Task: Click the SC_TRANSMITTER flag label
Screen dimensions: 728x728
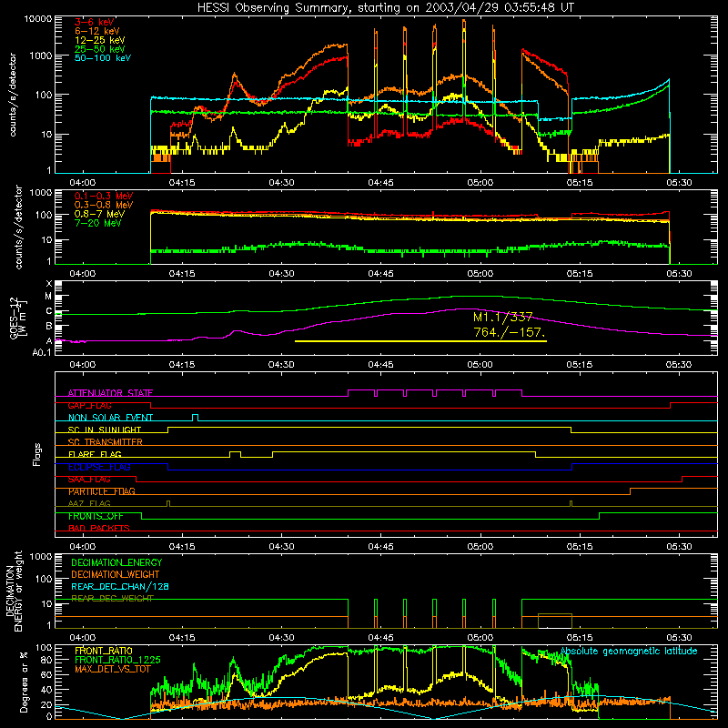Action: (x=106, y=442)
